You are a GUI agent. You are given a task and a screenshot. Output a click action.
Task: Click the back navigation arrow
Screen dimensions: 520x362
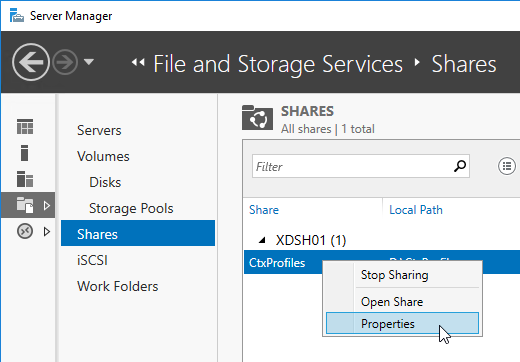31,62
